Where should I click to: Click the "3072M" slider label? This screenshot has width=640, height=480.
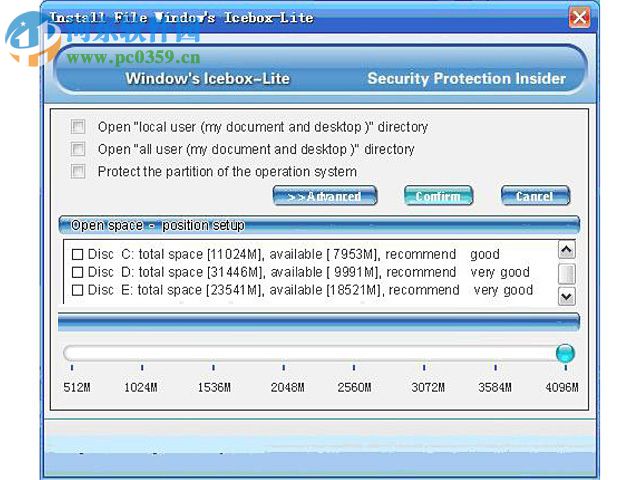click(428, 387)
